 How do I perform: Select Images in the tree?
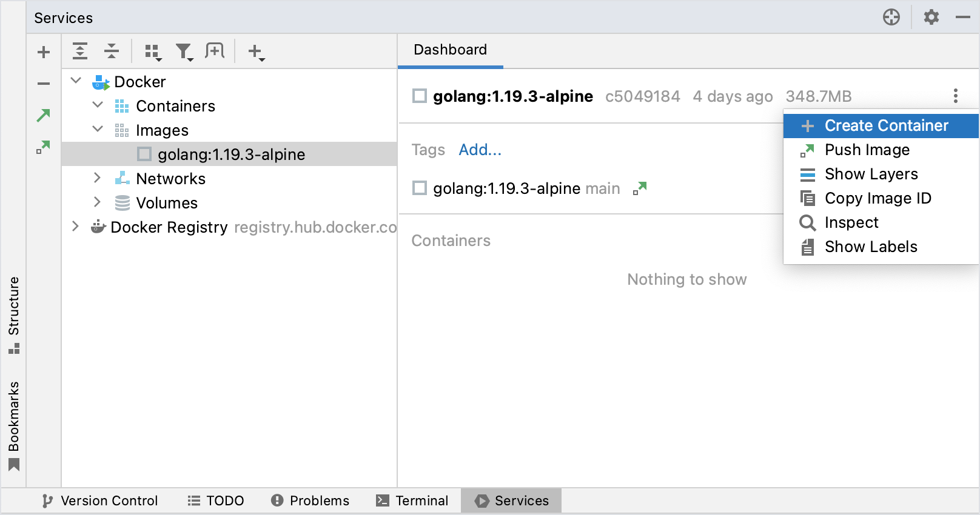click(162, 130)
